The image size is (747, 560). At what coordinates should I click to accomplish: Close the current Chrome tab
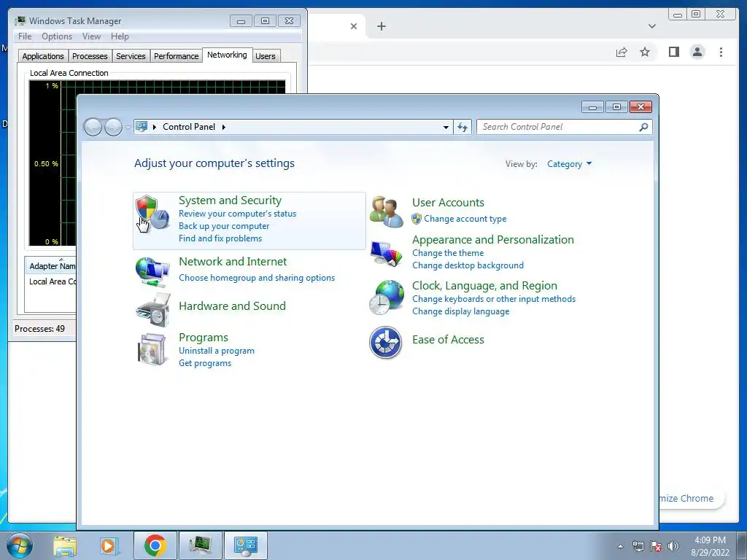pyautogui.click(x=354, y=26)
